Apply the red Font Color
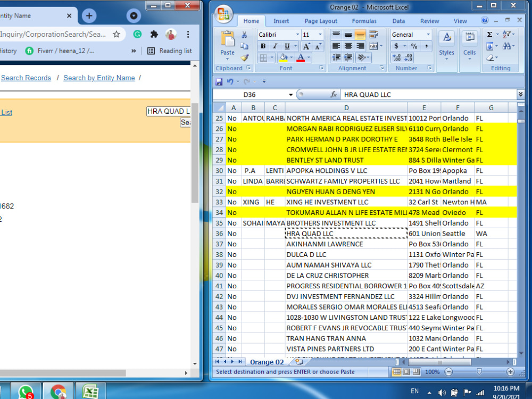The height and width of the screenshot is (399, 532). point(301,57)
